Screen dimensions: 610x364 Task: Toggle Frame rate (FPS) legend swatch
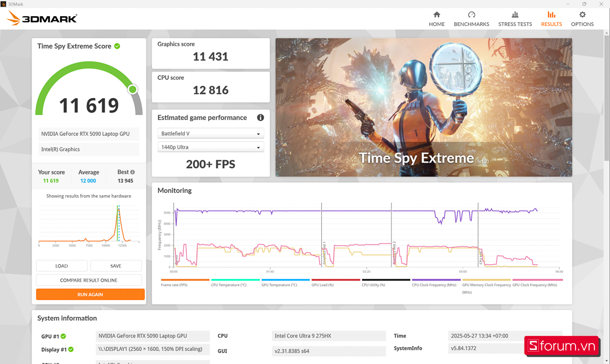(x=185, y=280)
